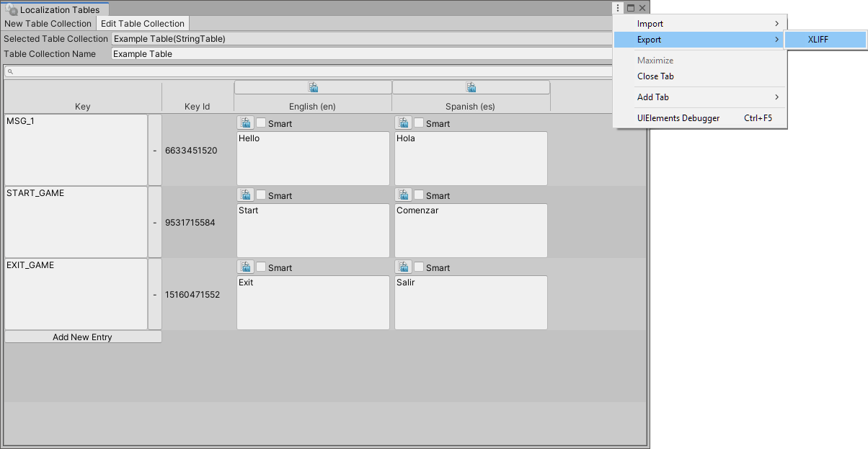Screen dimensions: 868x449
Task: Click the metadata icon above the Comenzar text
Action: point(403,195)
